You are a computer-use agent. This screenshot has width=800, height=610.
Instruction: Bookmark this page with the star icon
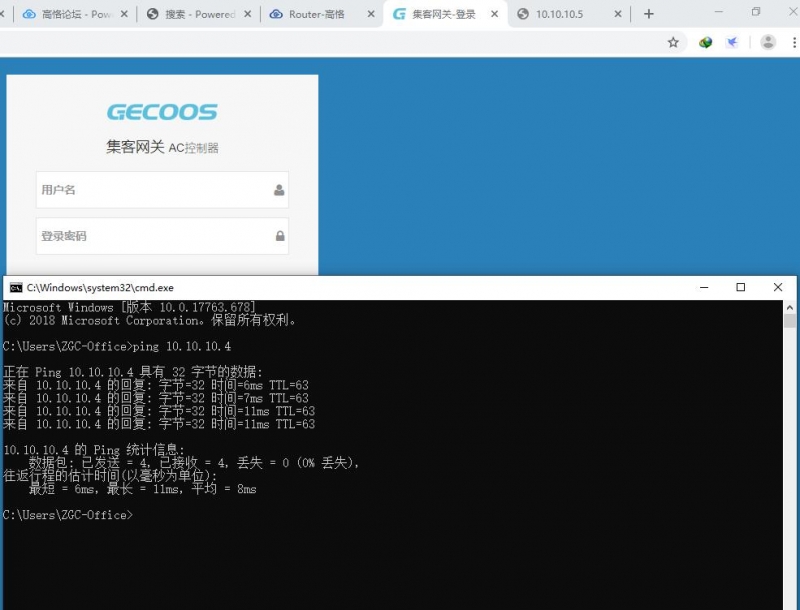point(673,42)
